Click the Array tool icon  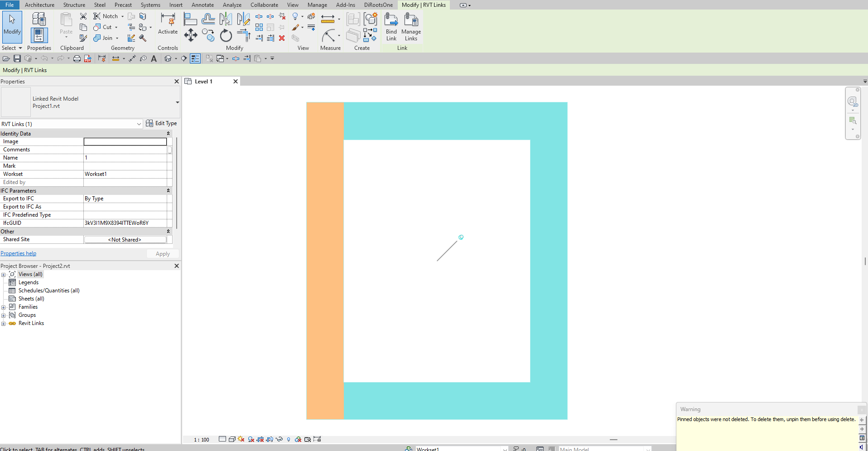pos(259,27)
